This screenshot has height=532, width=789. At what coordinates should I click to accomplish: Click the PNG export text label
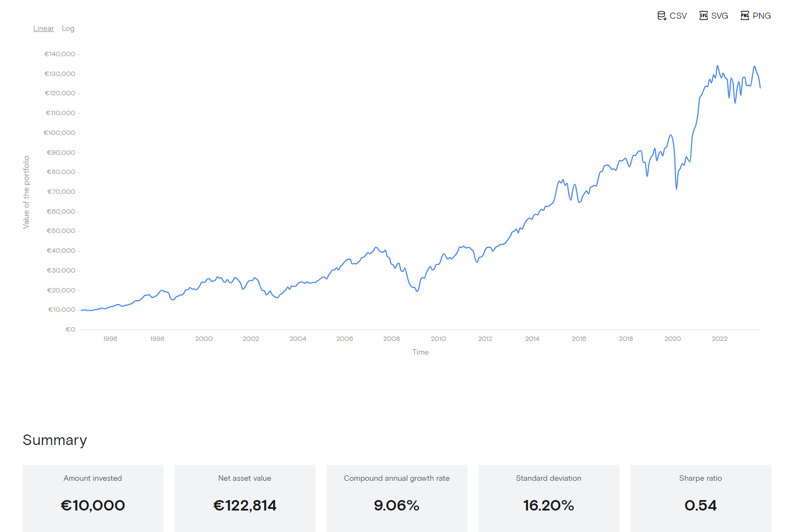tap(761, 16)
